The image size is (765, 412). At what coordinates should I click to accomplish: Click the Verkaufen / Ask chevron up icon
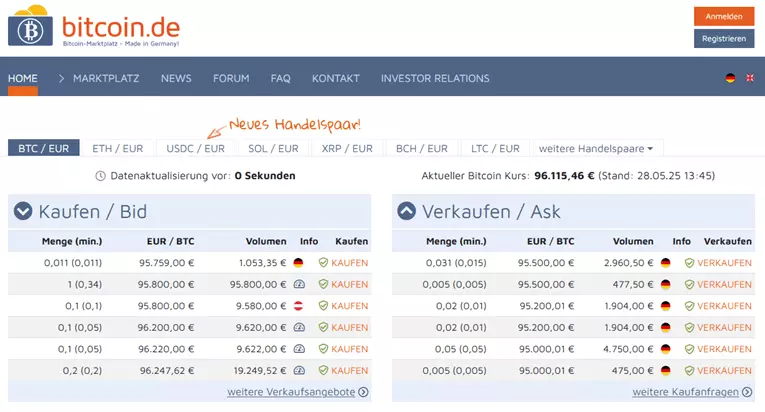(406, 211)
